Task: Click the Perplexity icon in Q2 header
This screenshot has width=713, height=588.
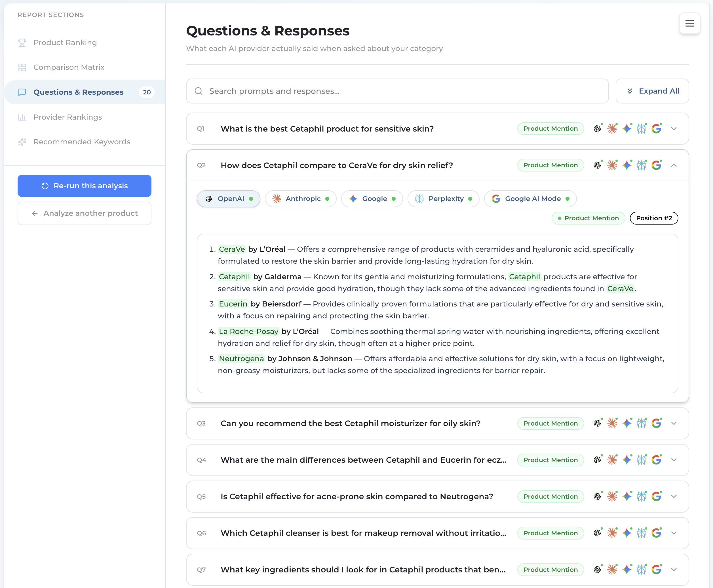Action: click(x=642, y=165)
